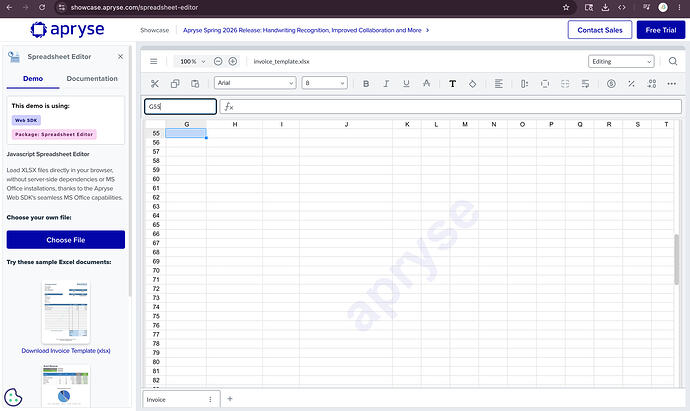Open the browser downloads icon
690x411 pixels.
[606, 7]
